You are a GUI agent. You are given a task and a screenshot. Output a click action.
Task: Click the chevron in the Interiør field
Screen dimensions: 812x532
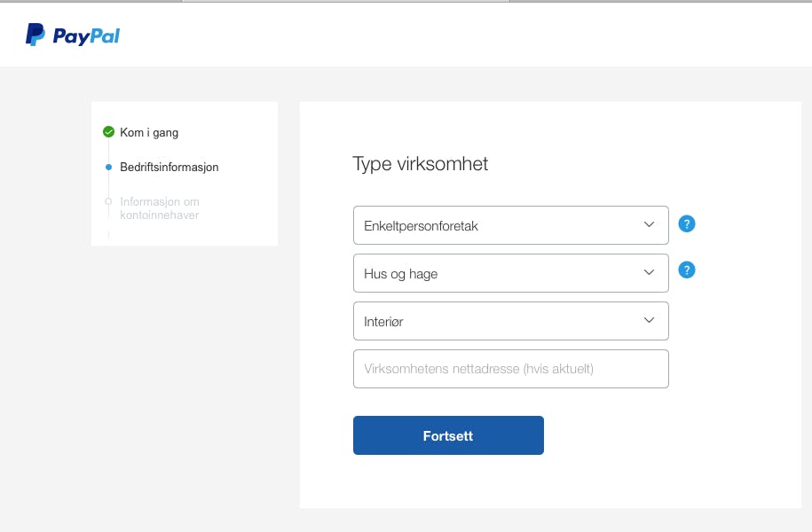649,320
